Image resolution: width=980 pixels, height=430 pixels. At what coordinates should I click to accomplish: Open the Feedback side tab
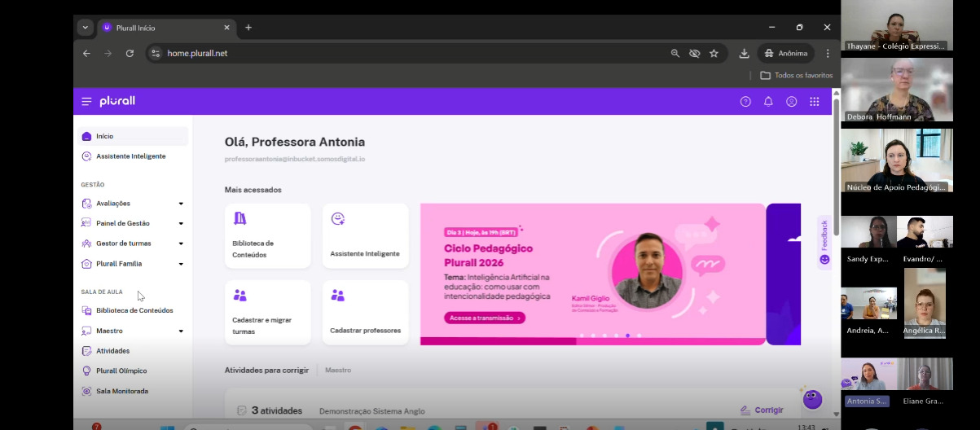pos(824,241)
